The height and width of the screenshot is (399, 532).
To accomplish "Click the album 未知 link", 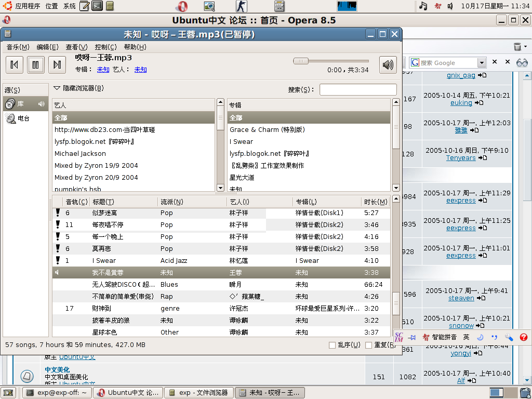I will (x=103, y=70).
